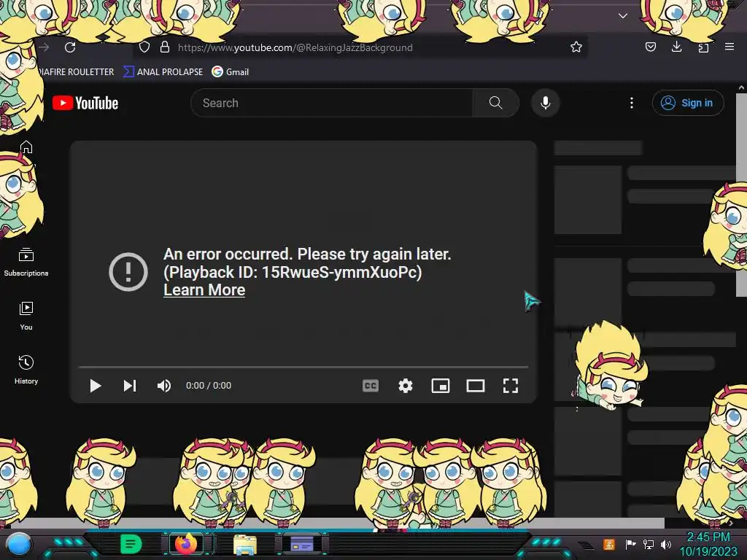Click the Java tray icon
This screenshot has width=747, height=560.
(x=608, y=544)
